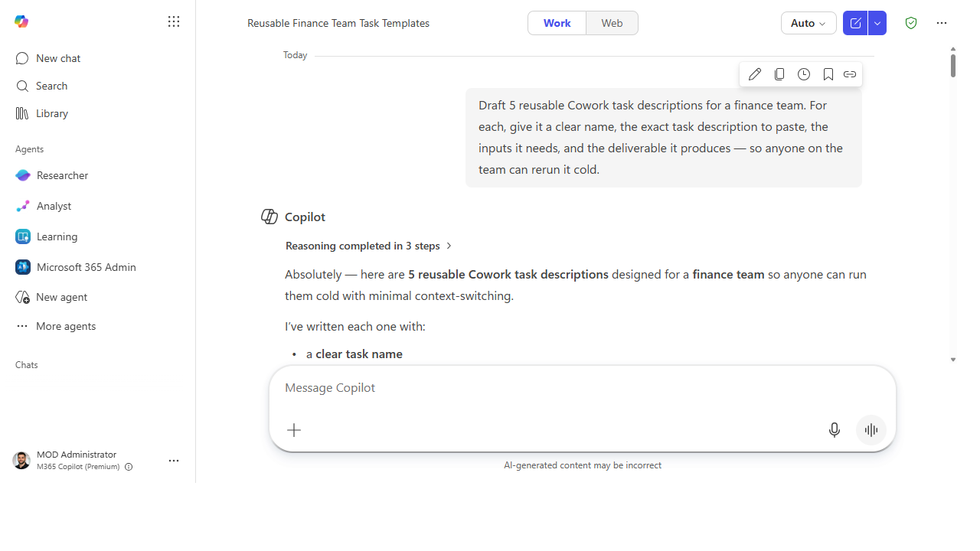Click the Researcher agent icon
Image resolution: width=980 pixels, height=551 pixels.
pos(23,175)
